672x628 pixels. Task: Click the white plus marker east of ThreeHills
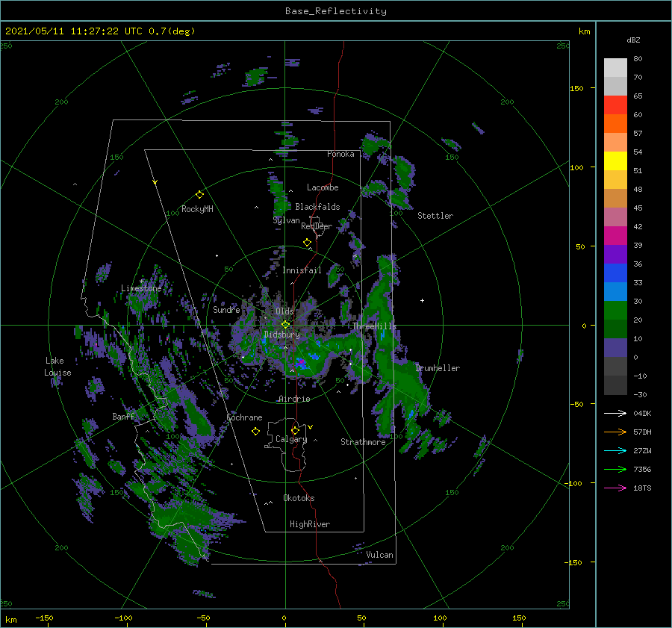pyautogui.click(x=422, y=300)
